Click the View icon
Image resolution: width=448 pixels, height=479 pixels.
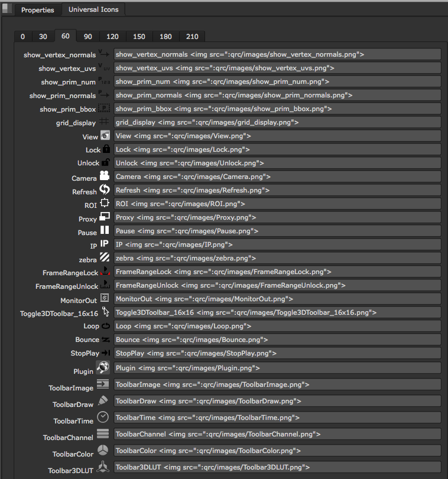(105, 135)
